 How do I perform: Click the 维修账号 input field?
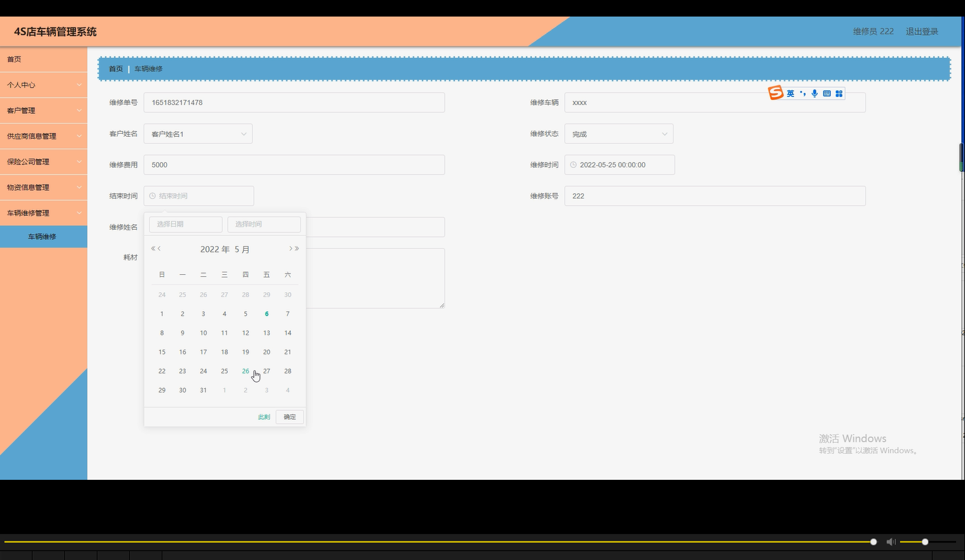pyautogui.click(x=715, y=196)
